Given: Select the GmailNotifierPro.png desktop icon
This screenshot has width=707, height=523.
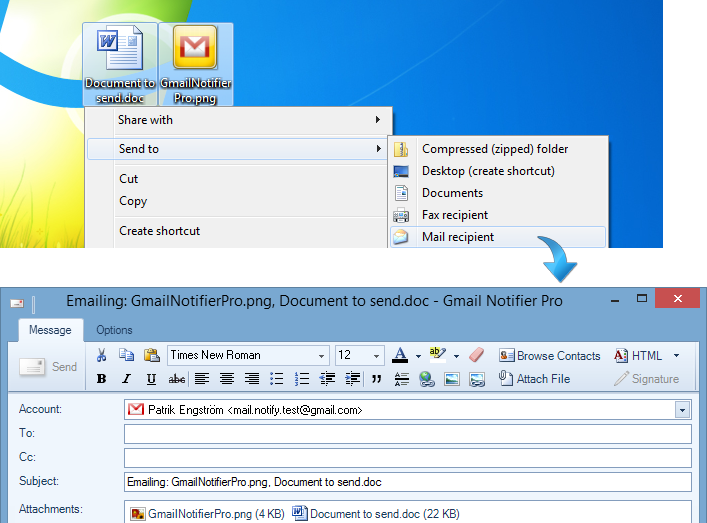Looking at the screenshot, I should 196,64.
